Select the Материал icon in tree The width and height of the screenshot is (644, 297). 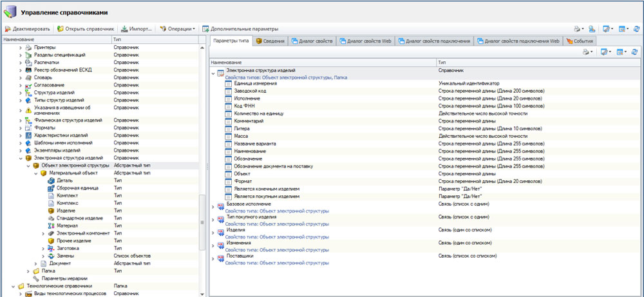[52, 225]
